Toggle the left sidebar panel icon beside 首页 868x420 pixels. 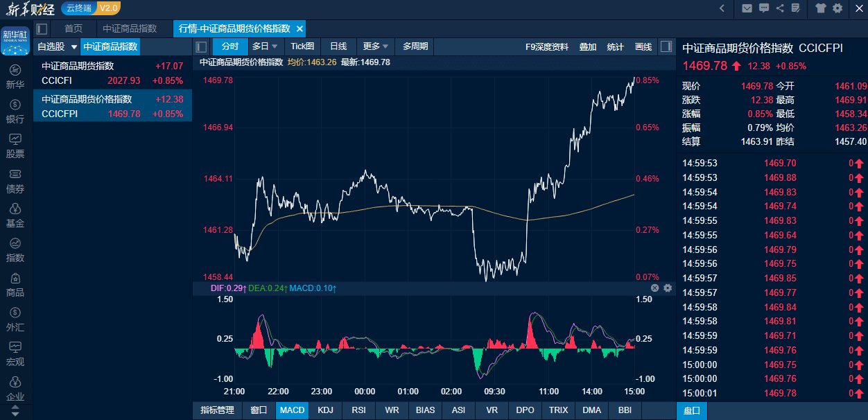42,28
